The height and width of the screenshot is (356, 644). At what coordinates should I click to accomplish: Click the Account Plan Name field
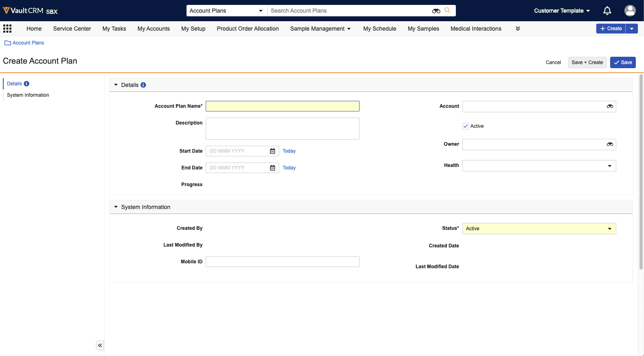pos(282,106)
